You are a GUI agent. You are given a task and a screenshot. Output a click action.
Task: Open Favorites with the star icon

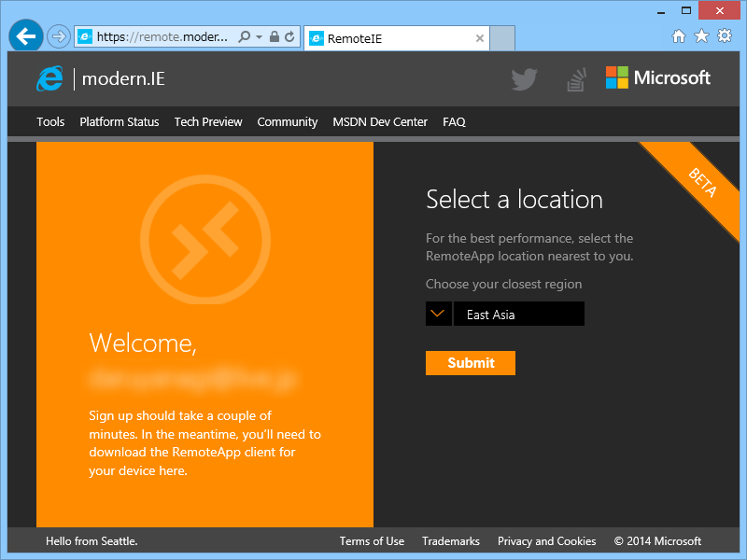coord(702,35)
